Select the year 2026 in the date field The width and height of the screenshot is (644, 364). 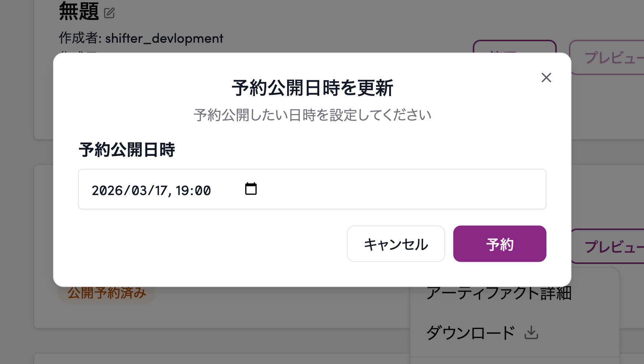107,191
